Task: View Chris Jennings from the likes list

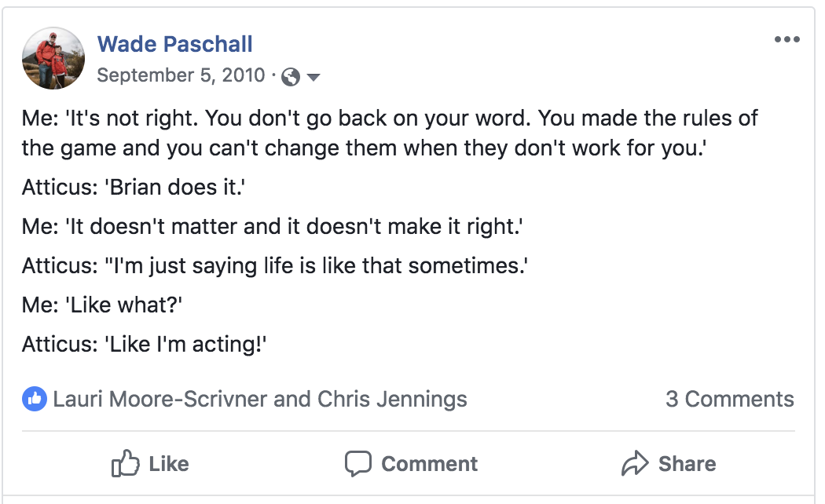Action: click(x=392, y=400)
